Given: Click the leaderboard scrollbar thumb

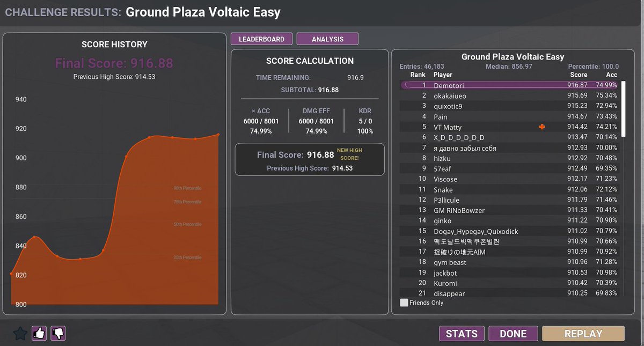Looking at the screenshot, I should click(623, 109).
